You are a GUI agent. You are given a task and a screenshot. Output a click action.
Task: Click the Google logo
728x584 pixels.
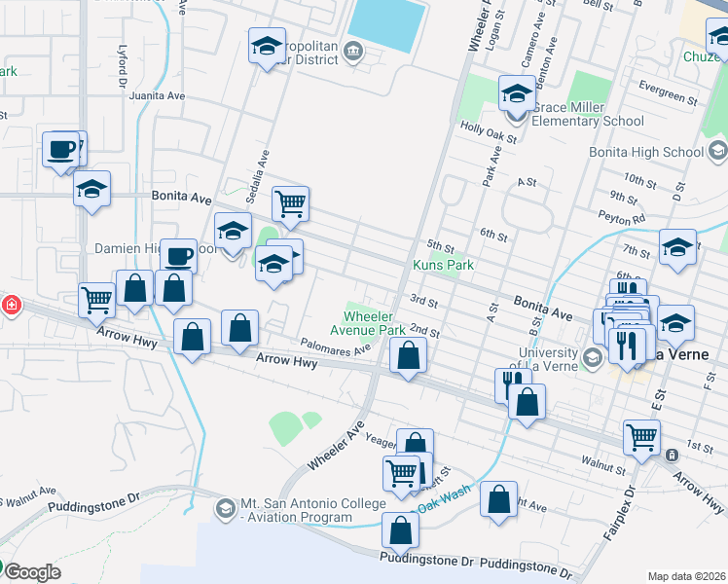click(32, 572)
